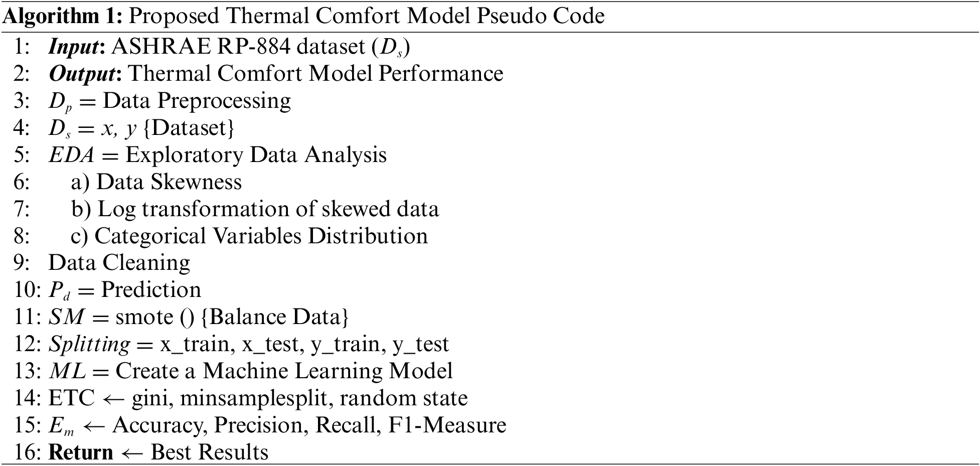The height and width of the screenshot is (466, 980).
Task: Click "Thermal Comfort Model Performance" text
Action: click(316, 74)
